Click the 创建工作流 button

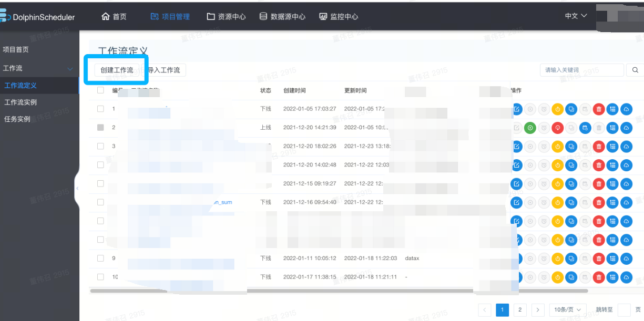(x=116, y=69)
